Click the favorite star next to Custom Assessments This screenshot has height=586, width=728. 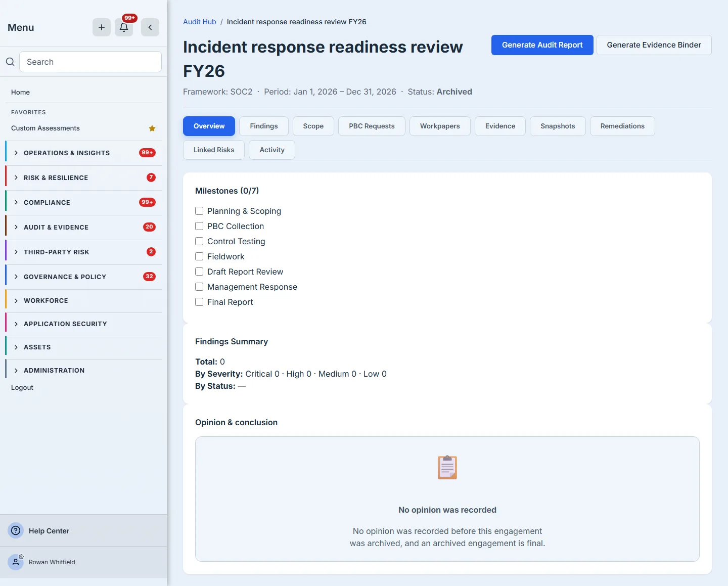pyautogui.click(x=152, y=128)
